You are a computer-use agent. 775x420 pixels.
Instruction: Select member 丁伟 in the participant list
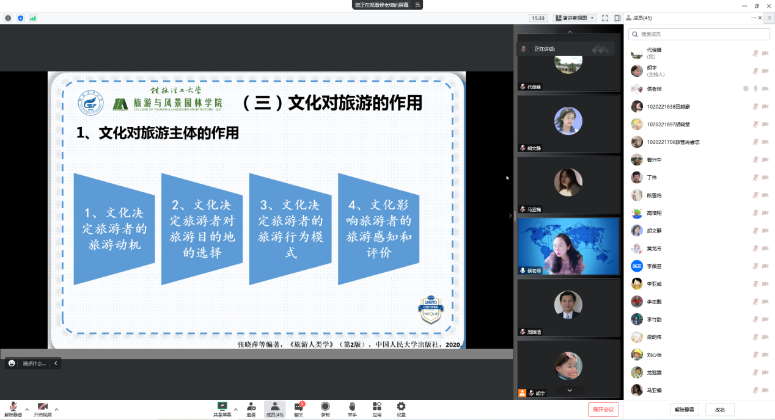[651, 177]
